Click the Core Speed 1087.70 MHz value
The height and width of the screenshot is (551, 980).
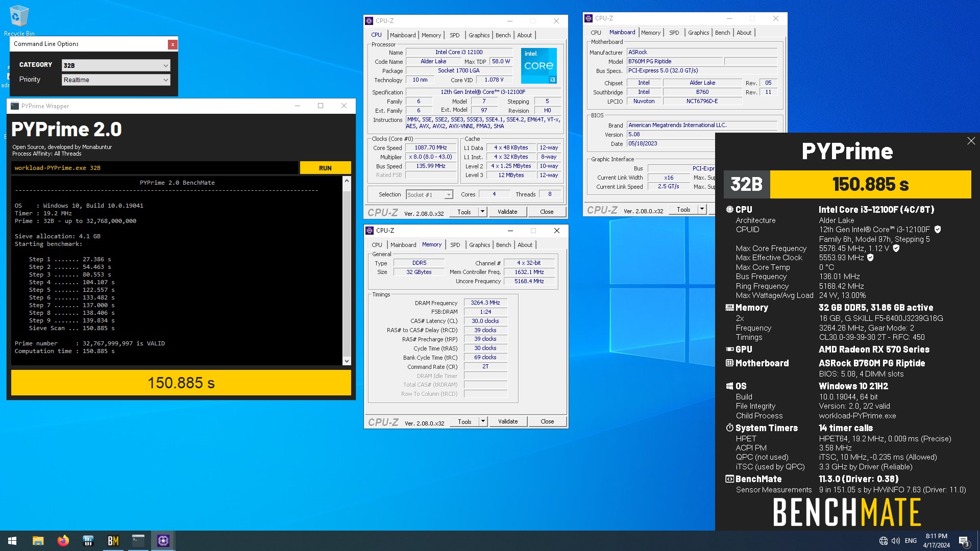click(431, 147)
